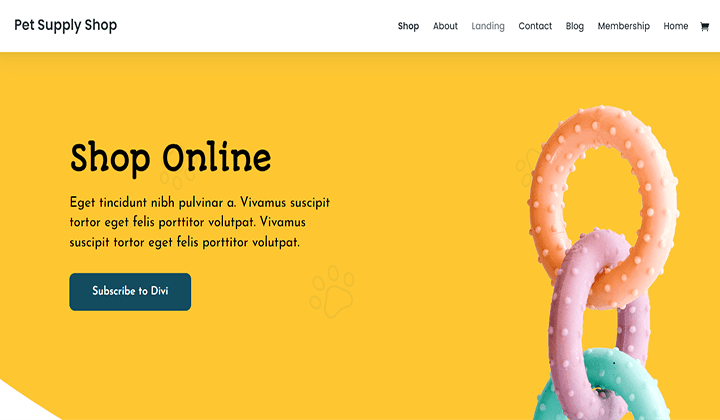Navigate to the Blog page
The height and width of the screenshot is (420, 720).
[x=574, y=26]
